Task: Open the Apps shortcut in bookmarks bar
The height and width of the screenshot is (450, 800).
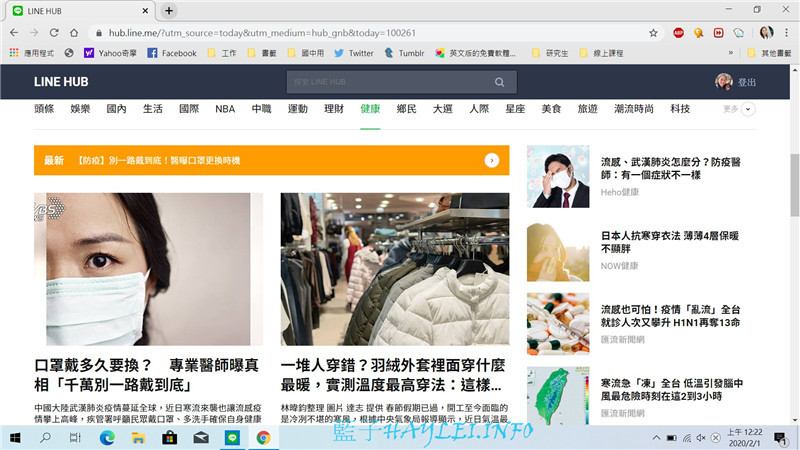Action: [32, 53]
